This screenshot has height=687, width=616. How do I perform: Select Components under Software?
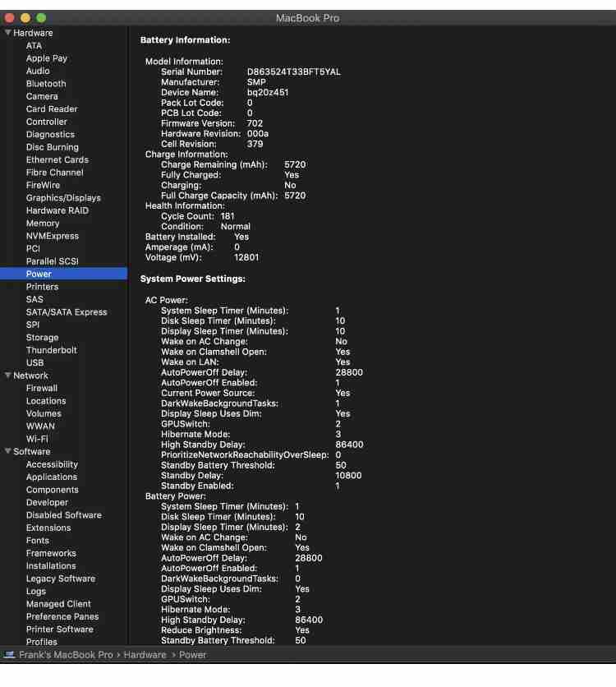pyautogui.click(x=52, y=490)
